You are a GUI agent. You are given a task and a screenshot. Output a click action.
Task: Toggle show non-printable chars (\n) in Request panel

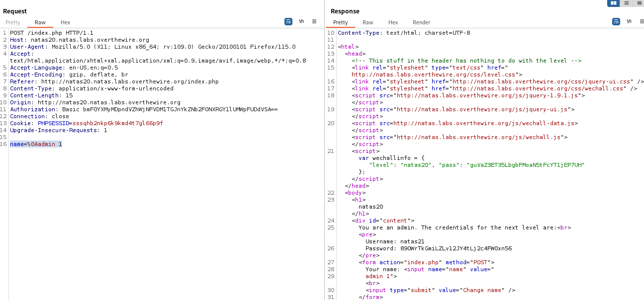coord(301,21)
